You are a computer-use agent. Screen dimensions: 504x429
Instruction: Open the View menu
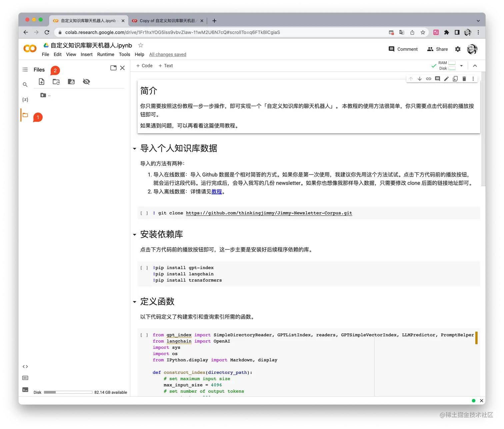[x=71, y=54]
